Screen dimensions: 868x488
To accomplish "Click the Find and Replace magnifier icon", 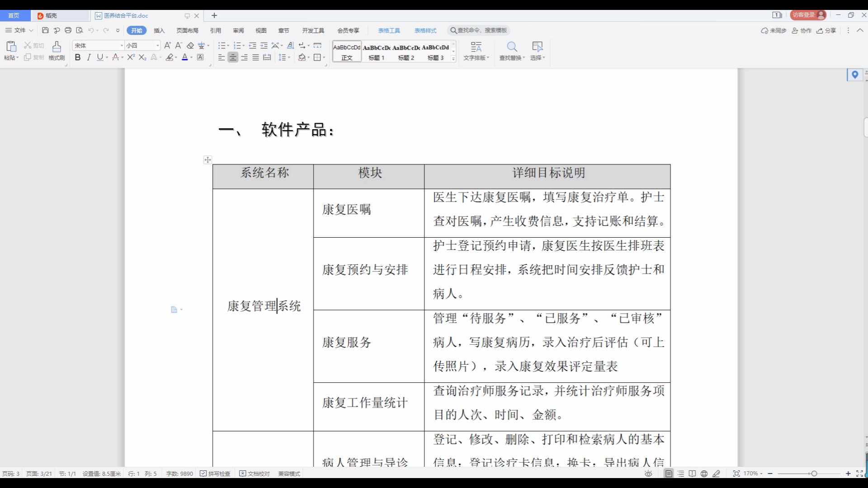I will 512,47.
